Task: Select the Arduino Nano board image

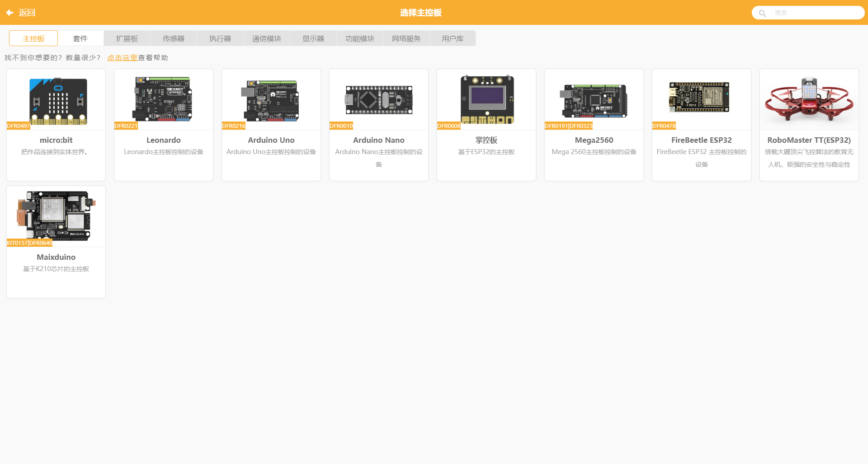Action: pyautogui.click(x=379, y=99)
